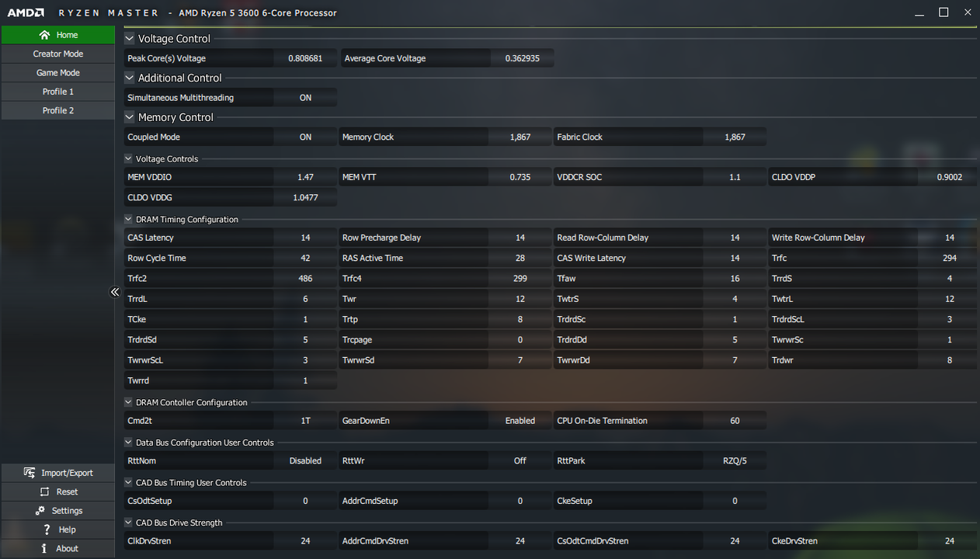Click the TwtrL row
The image size is (980, 559).
[x=873, y=299]
